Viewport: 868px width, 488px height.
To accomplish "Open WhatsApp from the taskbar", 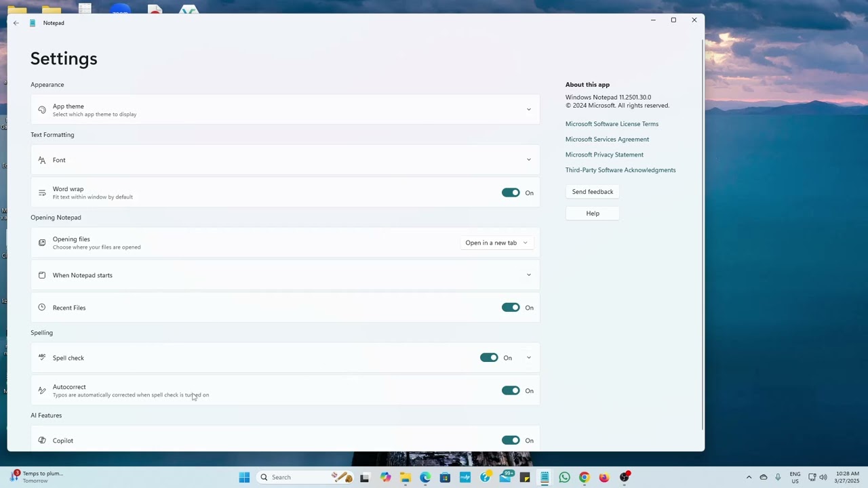I will coord(564,477).
